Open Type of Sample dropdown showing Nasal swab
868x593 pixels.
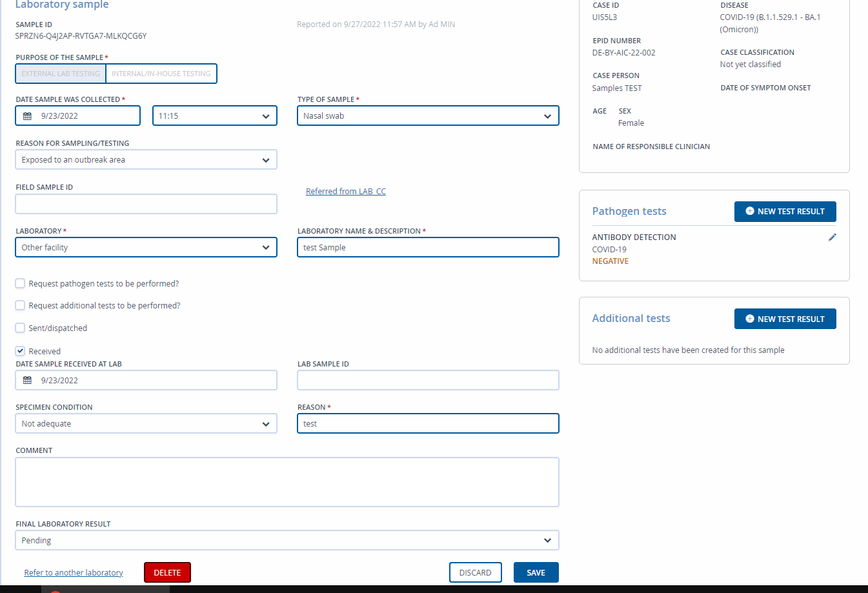point(428,116)
